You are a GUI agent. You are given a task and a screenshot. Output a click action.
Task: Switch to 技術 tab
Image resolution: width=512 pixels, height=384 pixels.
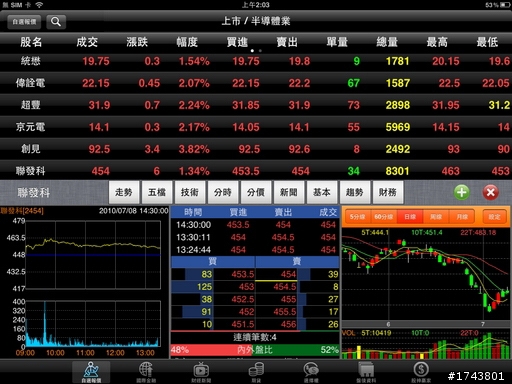(x=190, y=192)
